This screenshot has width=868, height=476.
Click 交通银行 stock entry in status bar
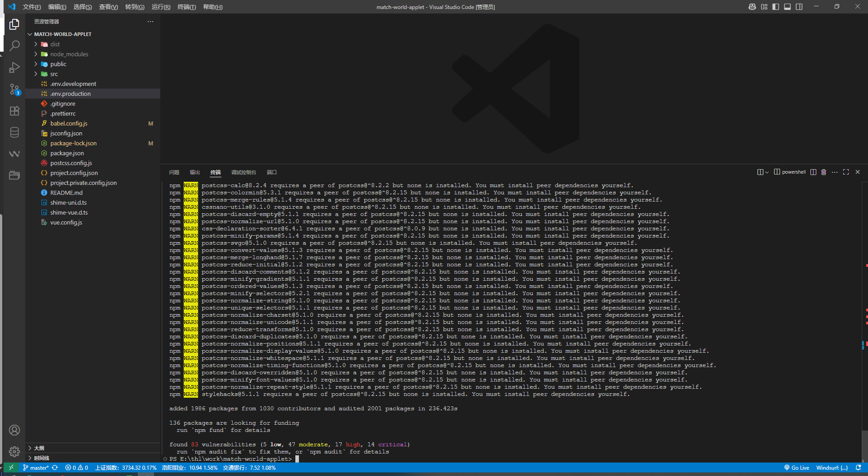pos(249,467)
